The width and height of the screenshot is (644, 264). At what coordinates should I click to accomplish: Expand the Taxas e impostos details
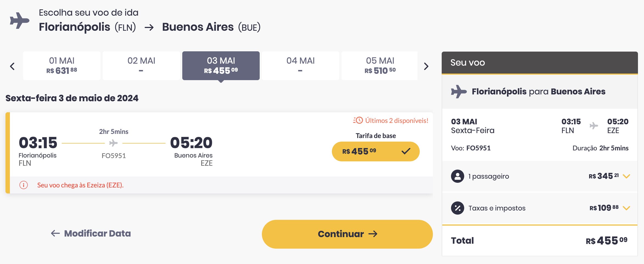click(626, 208)
